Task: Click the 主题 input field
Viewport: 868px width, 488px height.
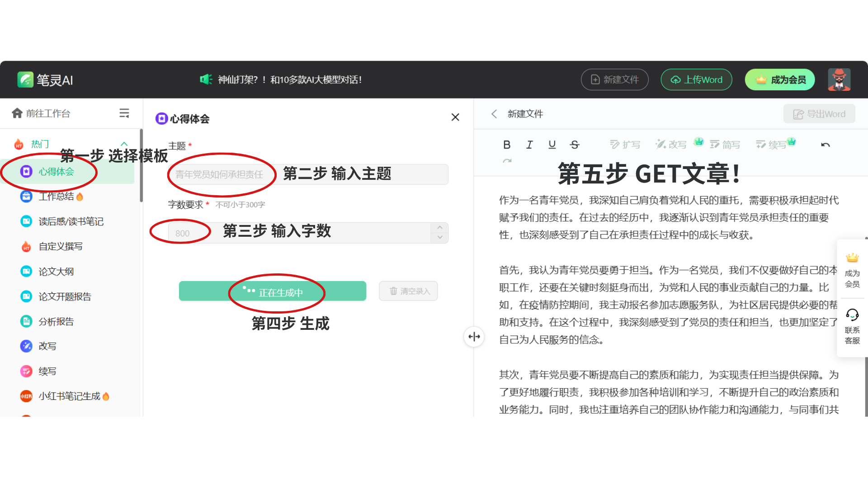Action: pos(308,174)
